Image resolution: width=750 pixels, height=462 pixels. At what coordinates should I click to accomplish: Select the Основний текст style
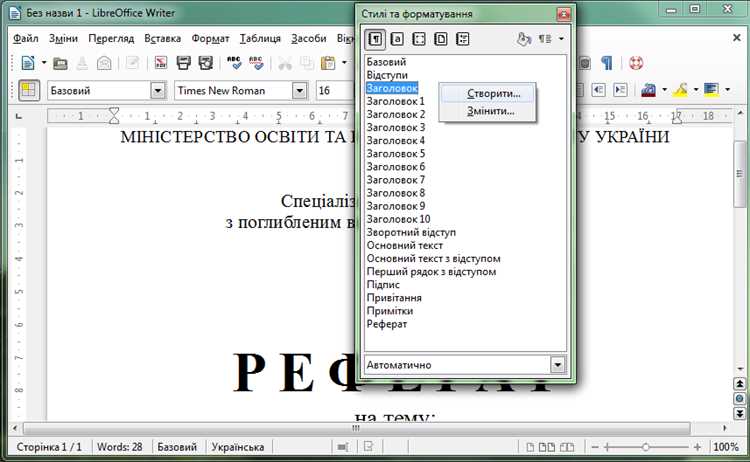coord(405,245)
